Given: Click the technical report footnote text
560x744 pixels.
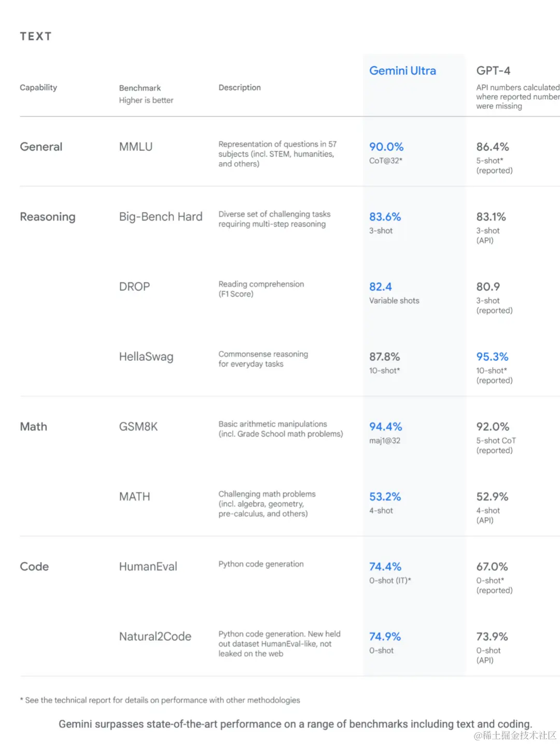Looking at the screenshot, I should (x=161, y=700).
